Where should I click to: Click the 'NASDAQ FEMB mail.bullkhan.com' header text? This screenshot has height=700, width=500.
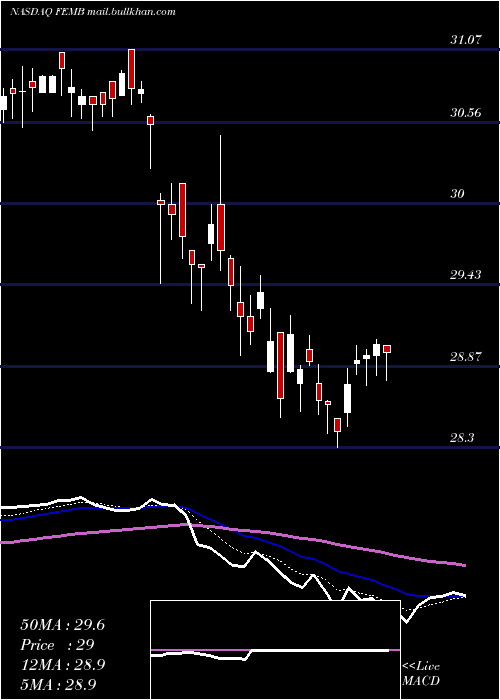[x=93, y=12]
